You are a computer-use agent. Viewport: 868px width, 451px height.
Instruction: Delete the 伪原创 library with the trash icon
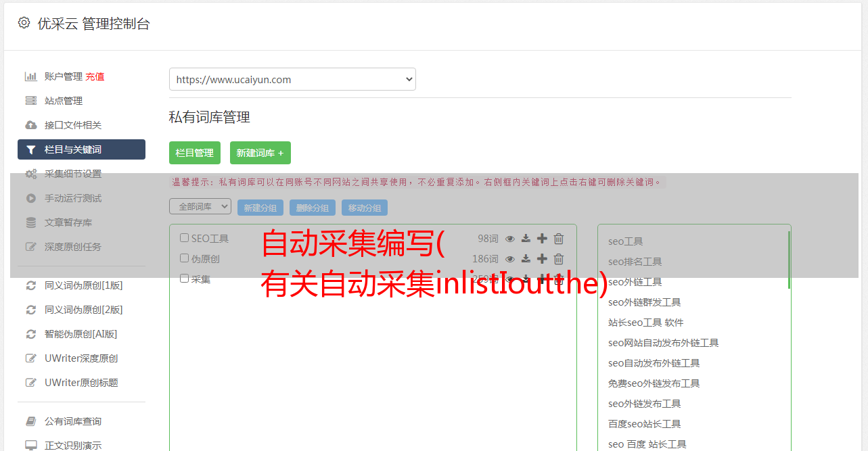pyautogui.click(x=559, y=259)
